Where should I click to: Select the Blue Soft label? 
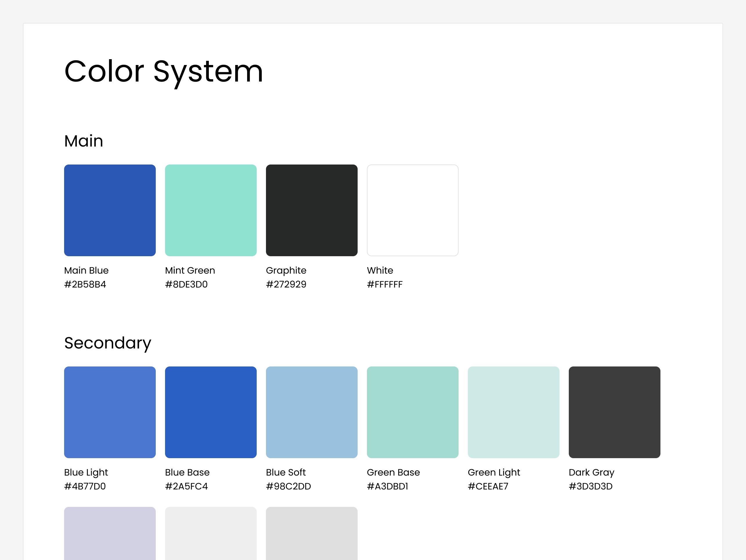[286, 472]
